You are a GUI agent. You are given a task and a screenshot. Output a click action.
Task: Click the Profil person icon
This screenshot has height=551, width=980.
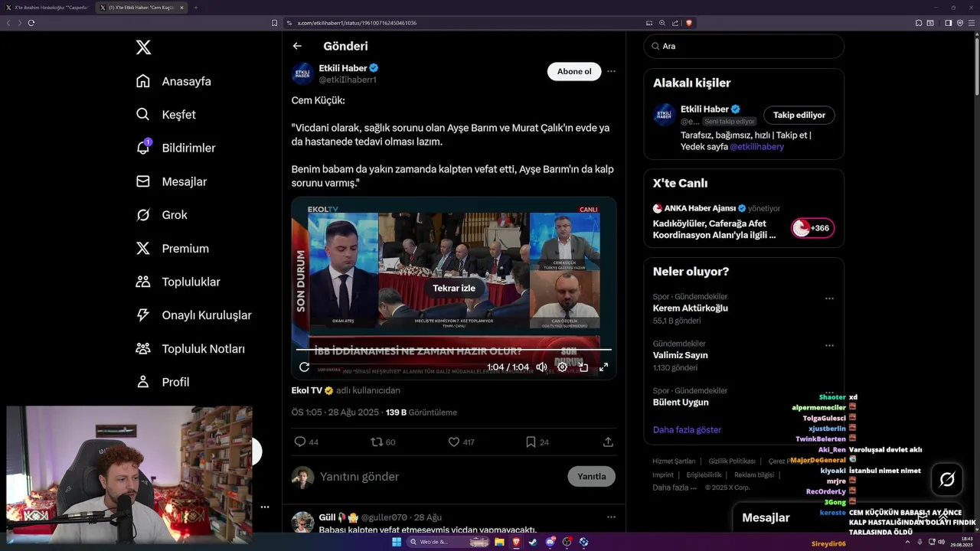pos(143,382)
